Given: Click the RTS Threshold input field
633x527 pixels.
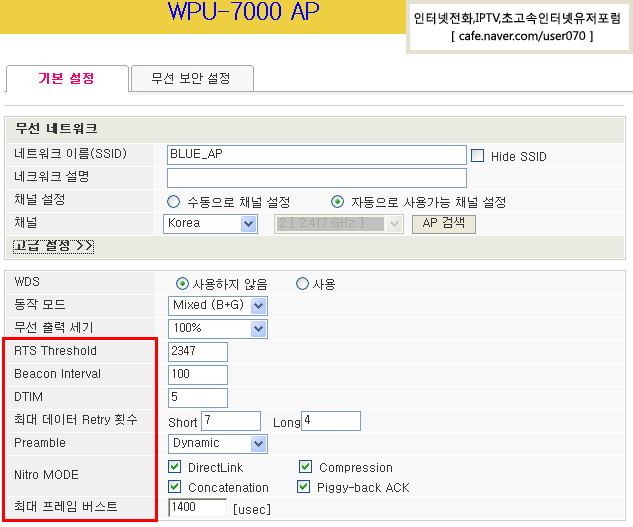Looking at the screenshot, I should (198, 351).
